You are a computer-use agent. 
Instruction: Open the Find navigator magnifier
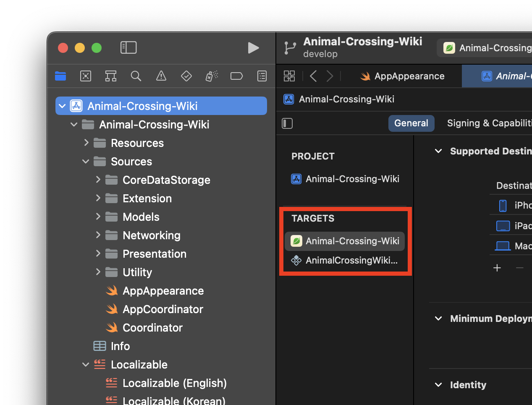pos(136,76)
